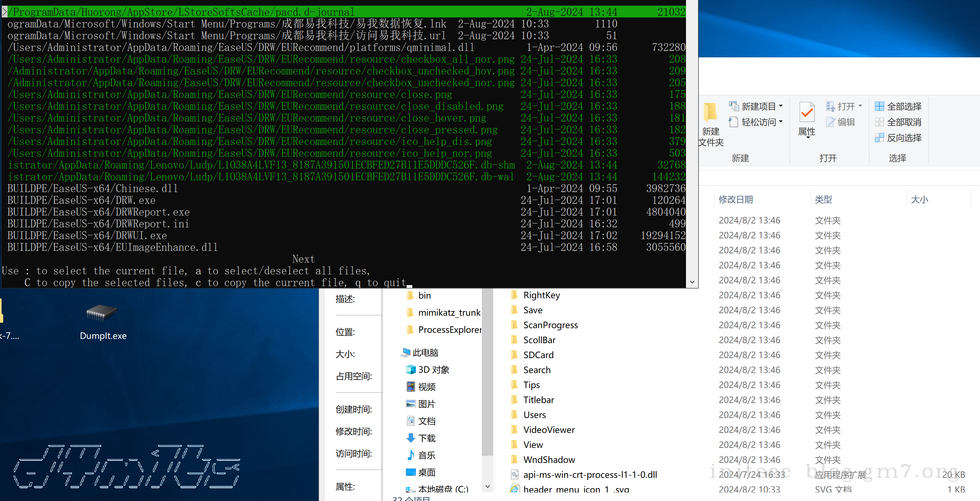Click the New Folder ribbon icon
Screen dimensions: 980x501
point(710,113)
